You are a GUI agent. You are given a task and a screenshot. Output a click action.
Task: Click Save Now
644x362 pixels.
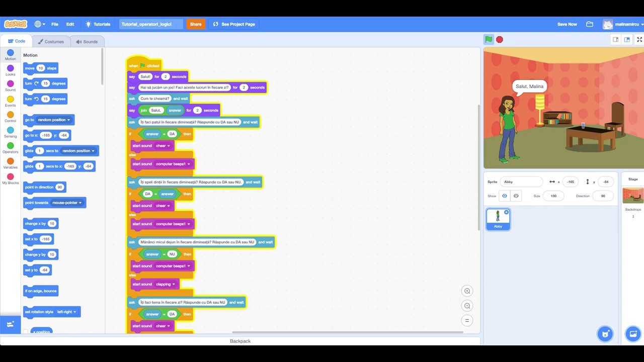(x=567, y=24)
